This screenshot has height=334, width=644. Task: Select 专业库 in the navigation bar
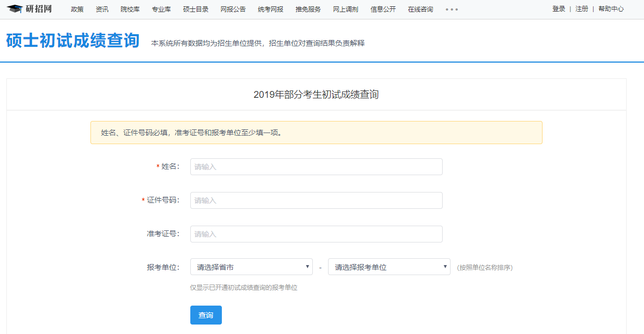[x=161, y=9]
